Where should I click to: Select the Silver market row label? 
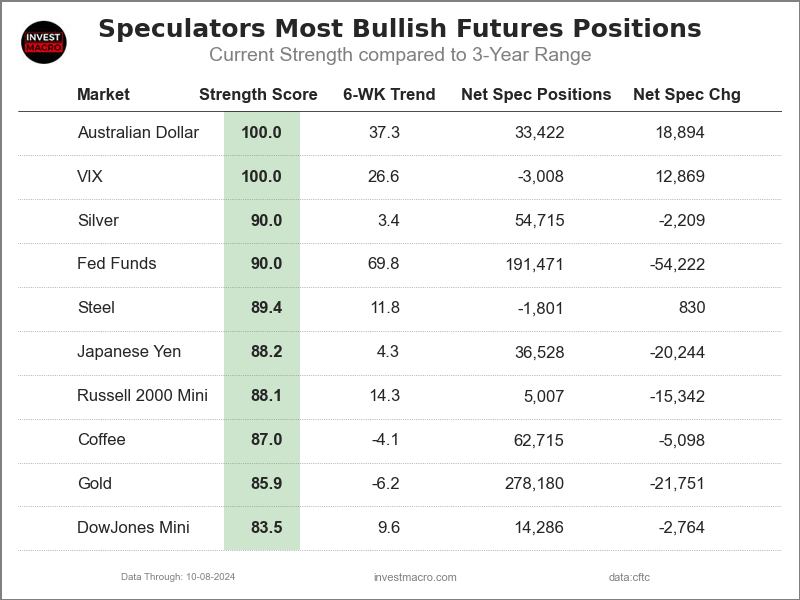(98, 220)
